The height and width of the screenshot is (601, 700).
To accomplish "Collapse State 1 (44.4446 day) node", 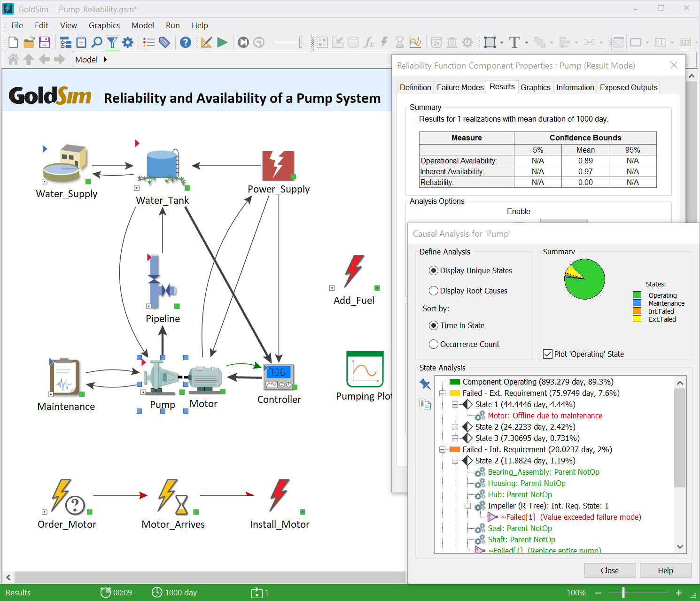I will tap(455, 404).
